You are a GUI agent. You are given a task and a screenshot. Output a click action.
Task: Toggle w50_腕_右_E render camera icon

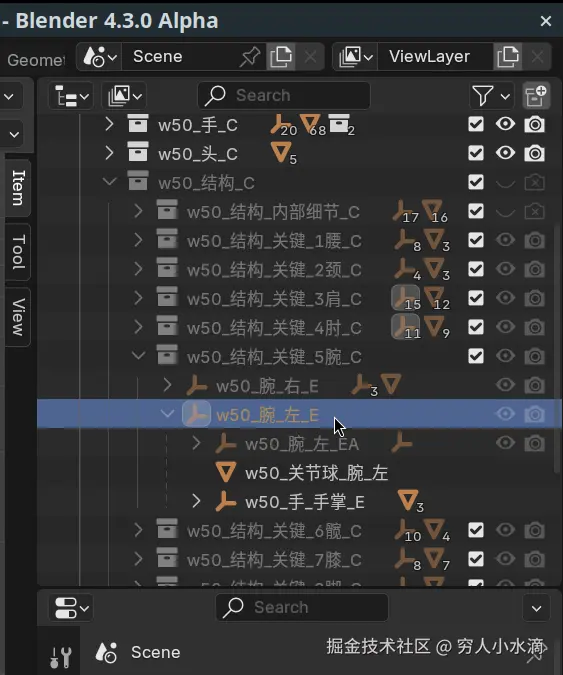click(x=535, y=385)
